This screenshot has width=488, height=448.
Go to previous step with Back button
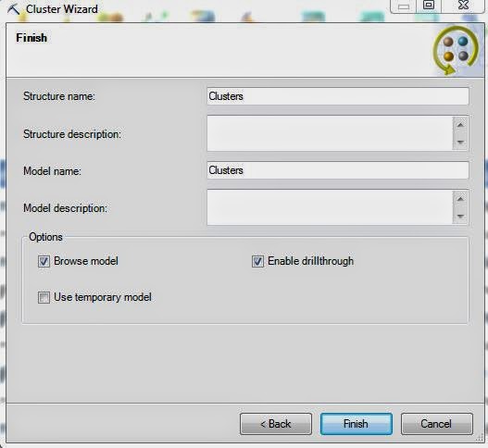276,424
